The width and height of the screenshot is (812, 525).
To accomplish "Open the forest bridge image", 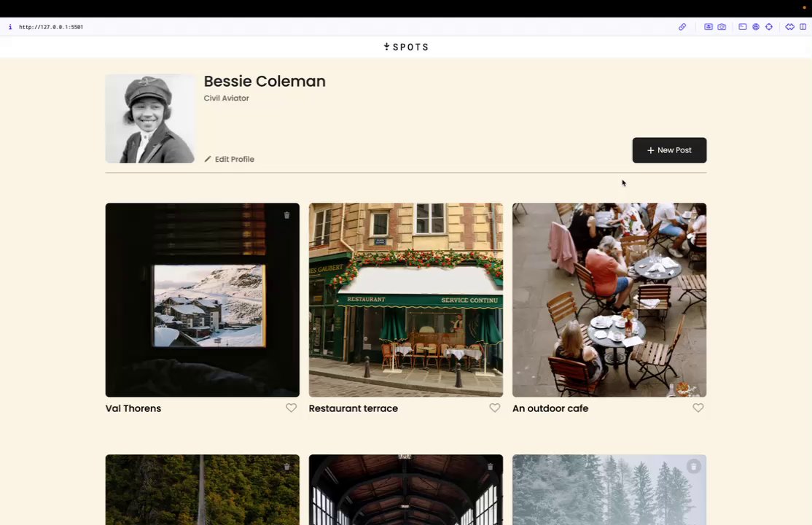I will (x=202, y=490).
